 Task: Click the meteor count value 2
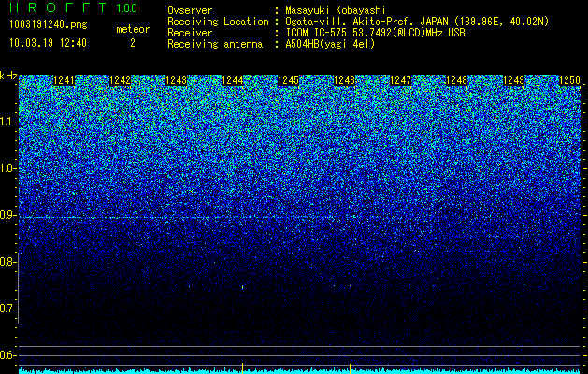click(133, 43)
